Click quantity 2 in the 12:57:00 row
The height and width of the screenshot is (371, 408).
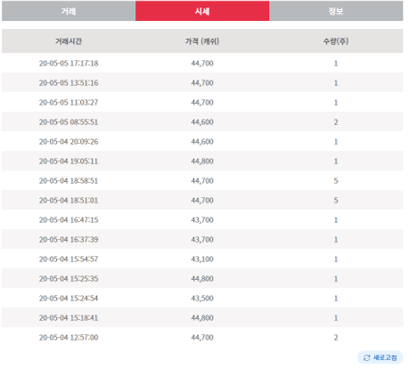point(336,338)
